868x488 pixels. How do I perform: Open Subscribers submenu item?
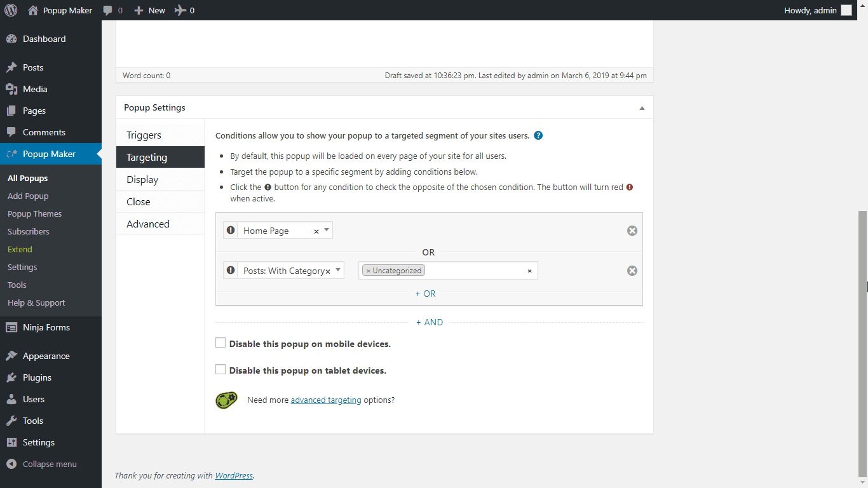pyautogui.click(x=28, y=232)
